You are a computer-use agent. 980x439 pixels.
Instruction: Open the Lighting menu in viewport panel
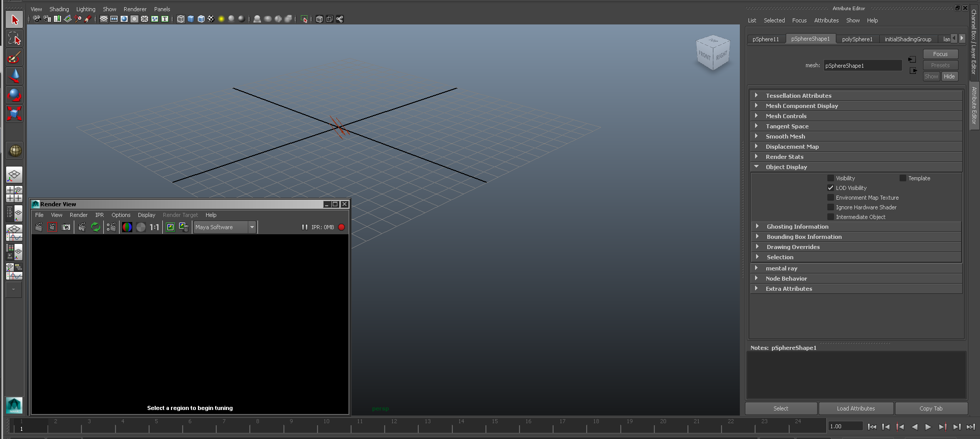pyautogui.click(x=86, y=9)
